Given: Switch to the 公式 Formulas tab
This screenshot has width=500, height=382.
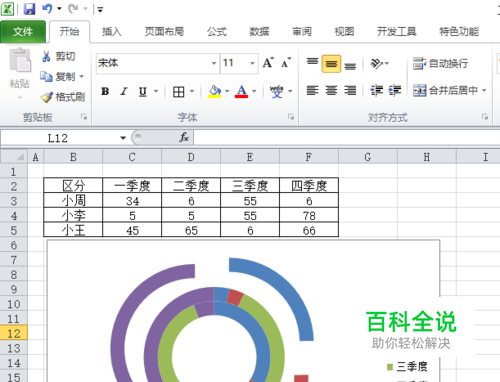Looking at the screenshot, I should [x=217, y=32].
